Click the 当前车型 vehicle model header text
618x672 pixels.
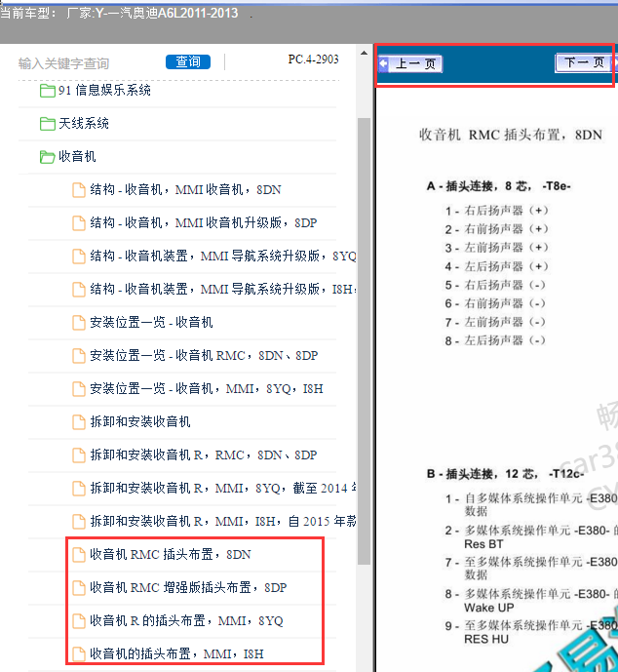pos(119,14)
